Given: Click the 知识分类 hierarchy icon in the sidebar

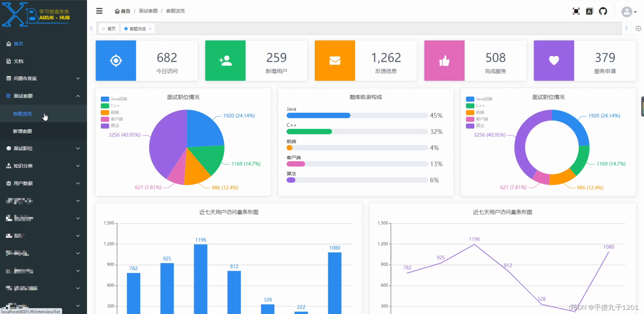Looking at the screenshot, I should [9, 166].
